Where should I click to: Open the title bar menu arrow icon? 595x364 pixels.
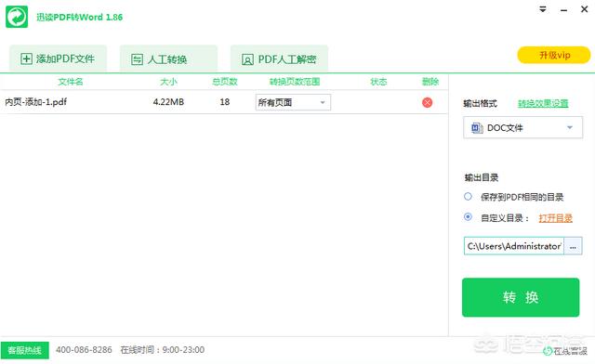543,9
